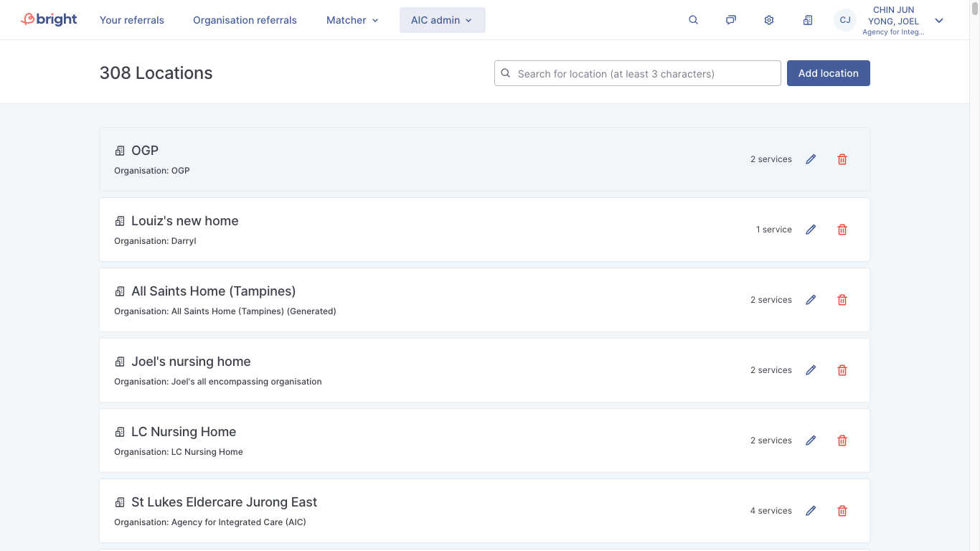Open the chat messages icon
Screen dimensions: 980x551
click(730, 20)
